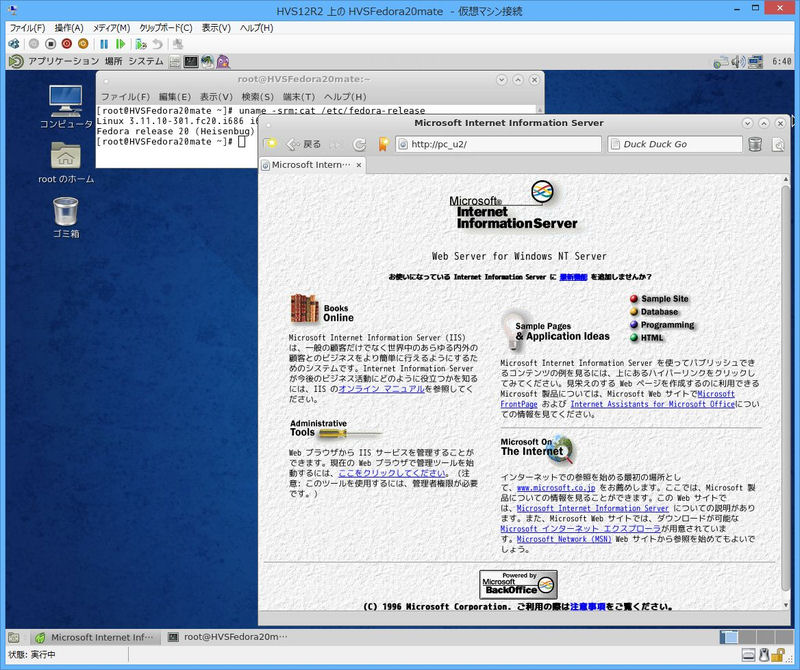Click the green Reset/play VM toolbar icon
This screenshot has height=670, width=800.
pos(120,44)
